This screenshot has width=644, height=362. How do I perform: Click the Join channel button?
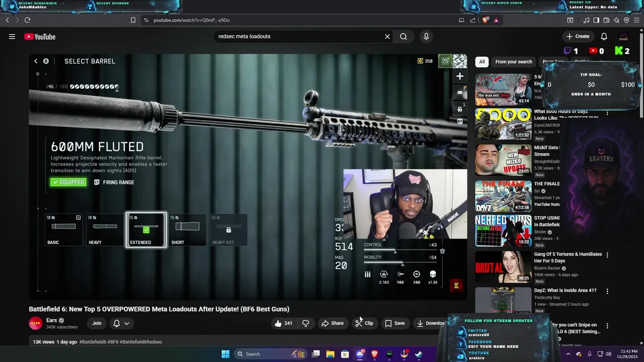click(x=97, y=323)
